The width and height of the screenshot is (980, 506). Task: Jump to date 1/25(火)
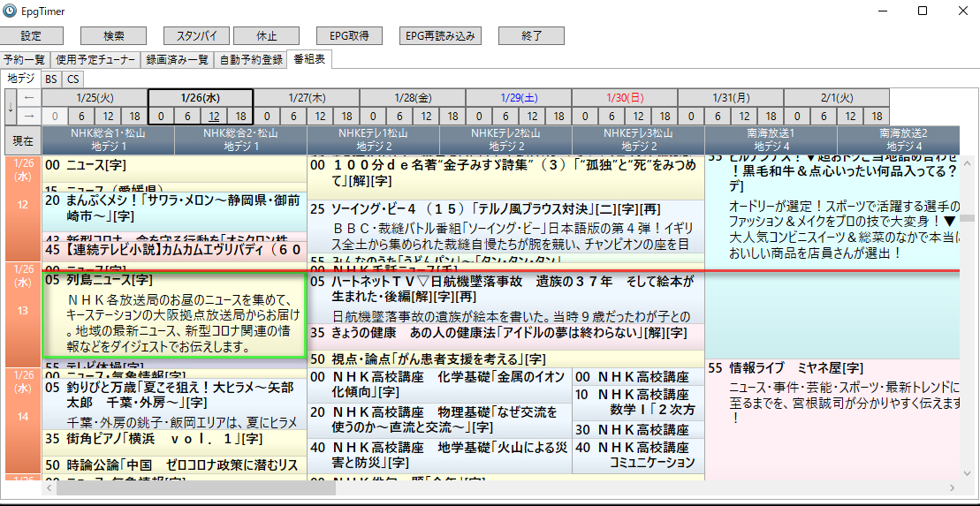pyautogui.click(x=95, y=98)
